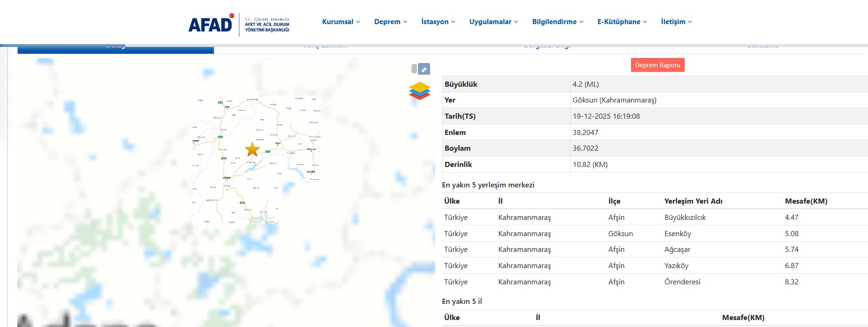Click the gray handle beside fullscreen icon

pos(414,69)
